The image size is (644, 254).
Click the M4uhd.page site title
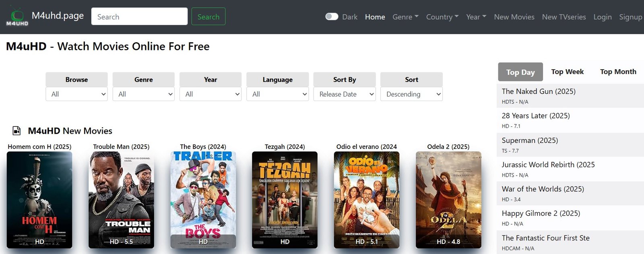click(58, 16)
